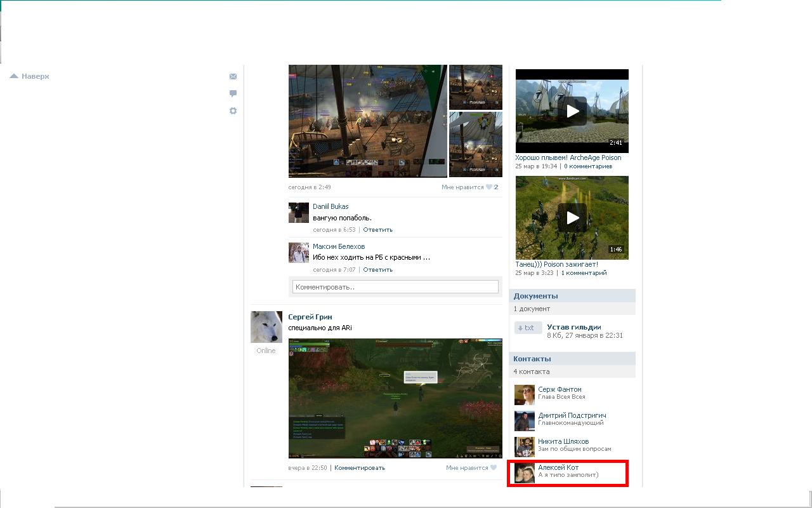
Task: Open Танец))) Poison зажигает! title
Action: pos(556,265)
